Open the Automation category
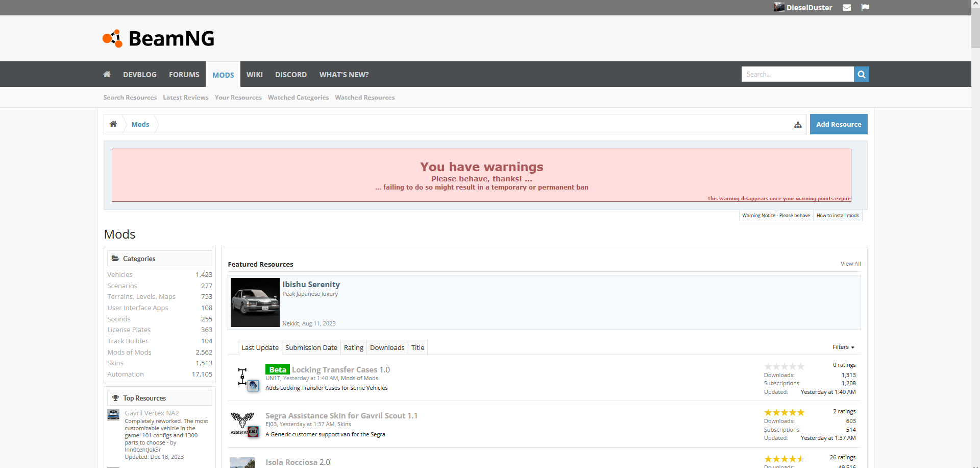 (x=126, y=375)
